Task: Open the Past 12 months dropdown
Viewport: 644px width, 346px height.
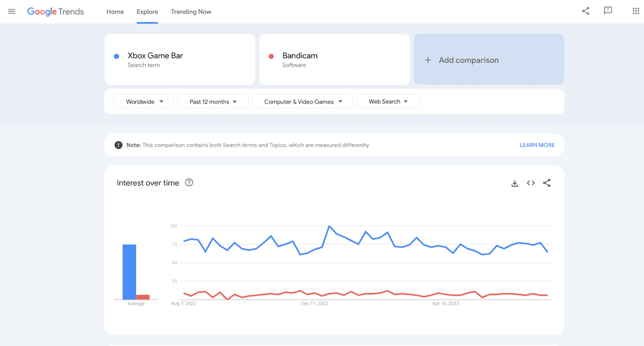Action: [213, 102]
